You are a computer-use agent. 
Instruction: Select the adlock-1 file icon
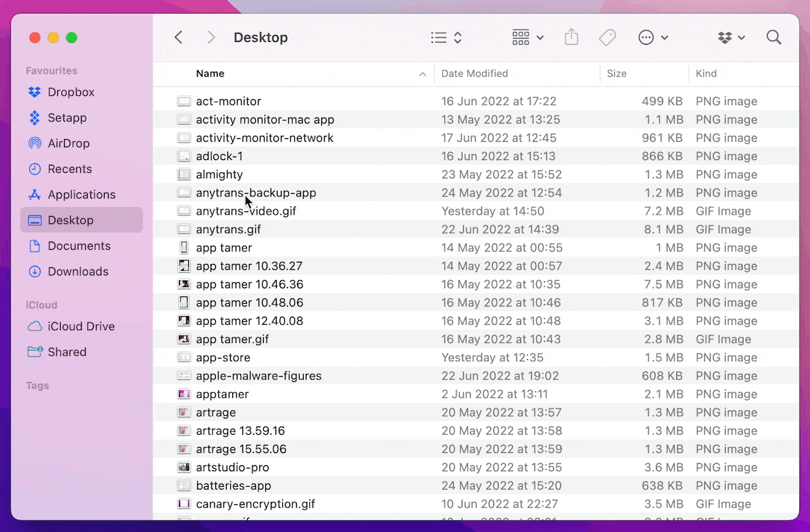click(x=184, y=156)
